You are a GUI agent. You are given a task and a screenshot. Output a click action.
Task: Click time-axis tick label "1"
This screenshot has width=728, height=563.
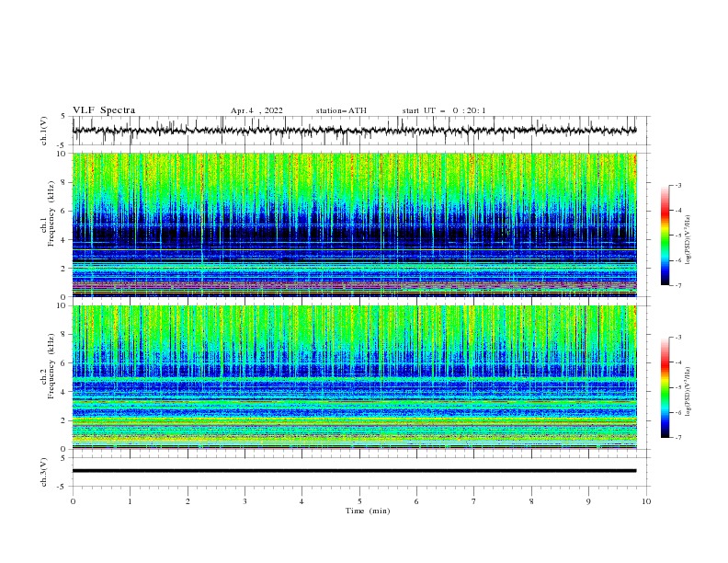[130, 501]
